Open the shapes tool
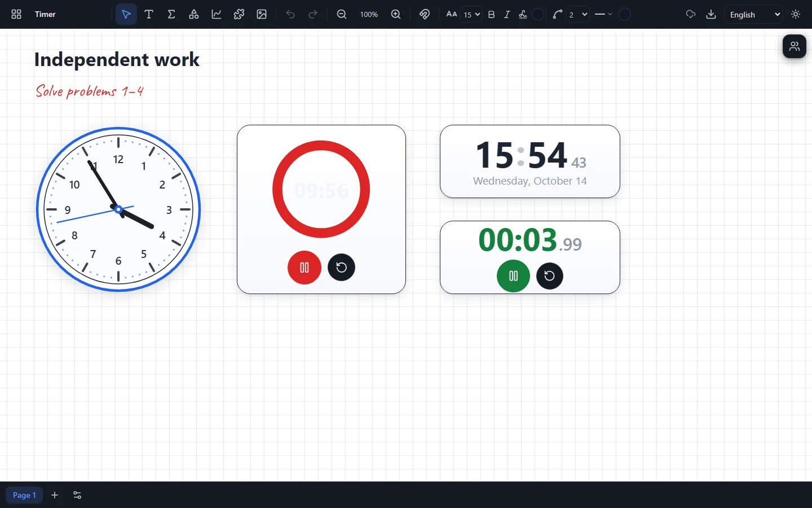Viewport: 812px width, 508px height. [x=194, y=14]
